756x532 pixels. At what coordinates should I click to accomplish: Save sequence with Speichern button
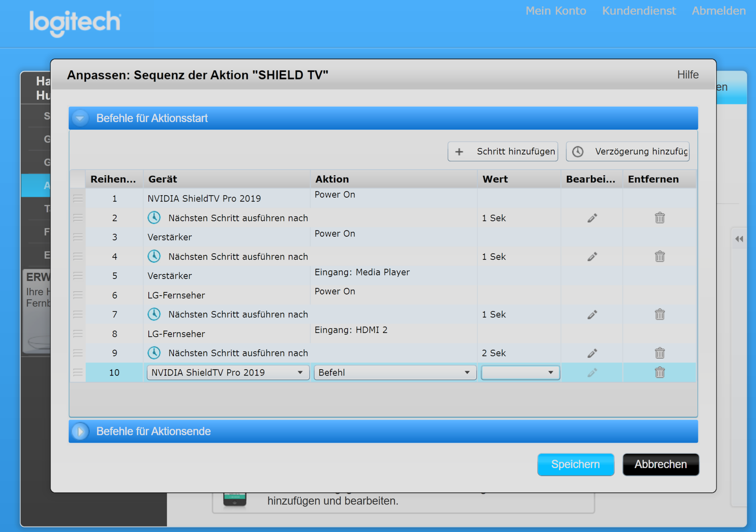point(575,465)
